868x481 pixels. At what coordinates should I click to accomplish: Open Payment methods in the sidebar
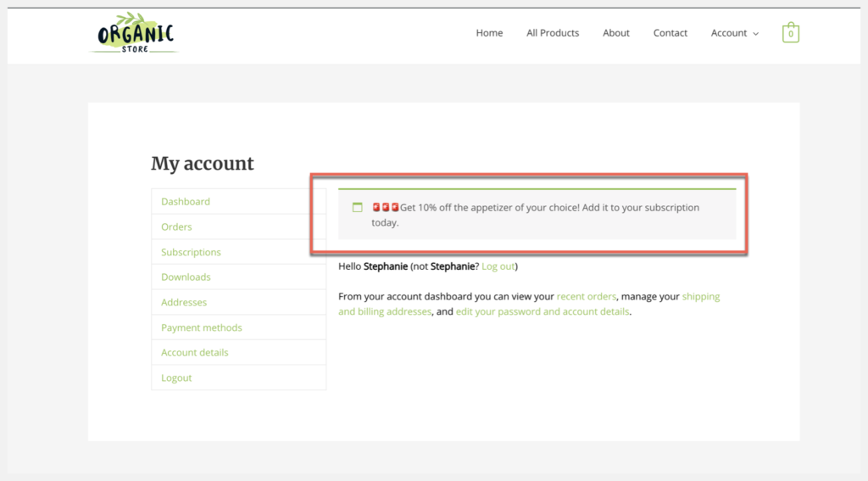point(202,327)
